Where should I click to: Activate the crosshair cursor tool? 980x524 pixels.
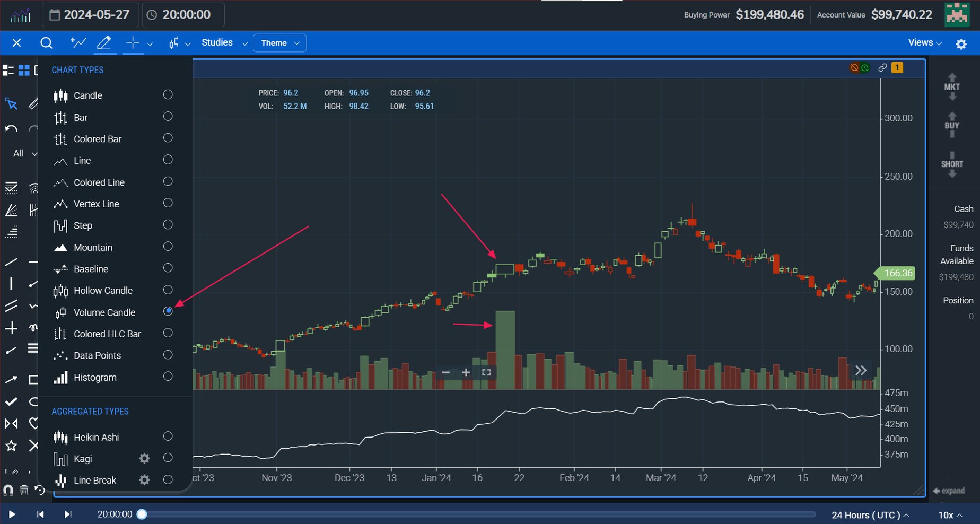[132, 43]
